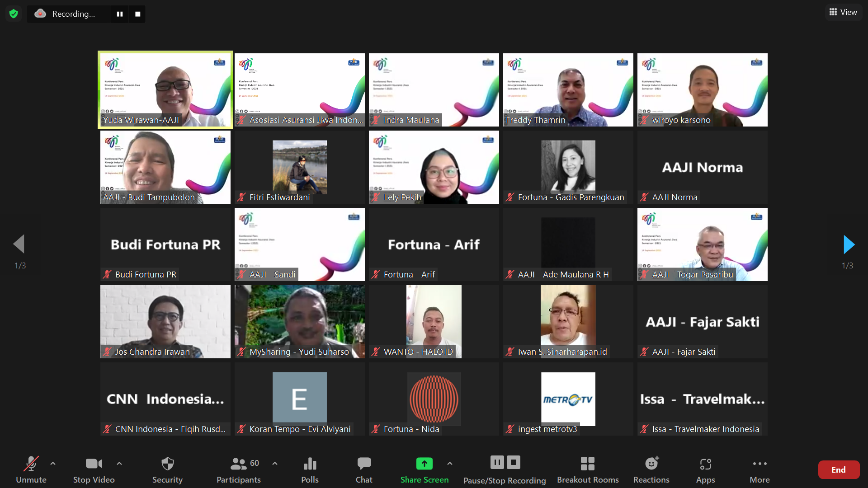The image size is (868, 488).
Task: Click the CNN Indonesia - Fiqih Rusd... name label
Action: tap(170, 429)
